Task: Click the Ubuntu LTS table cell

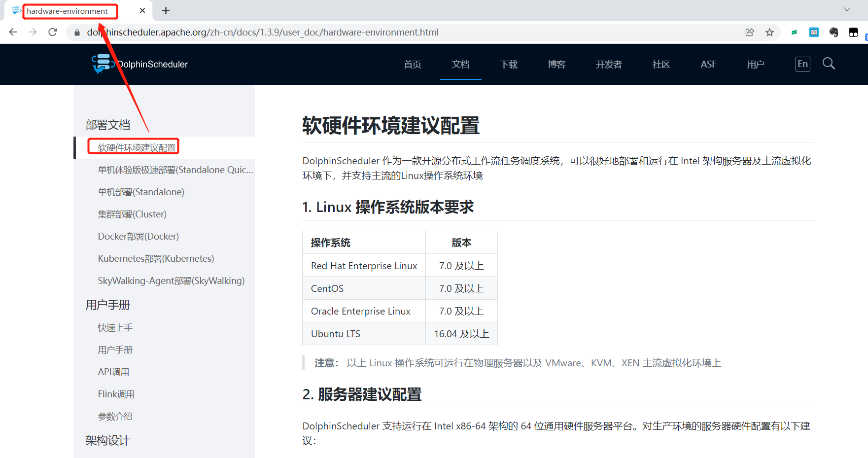Action: point(364,334)
